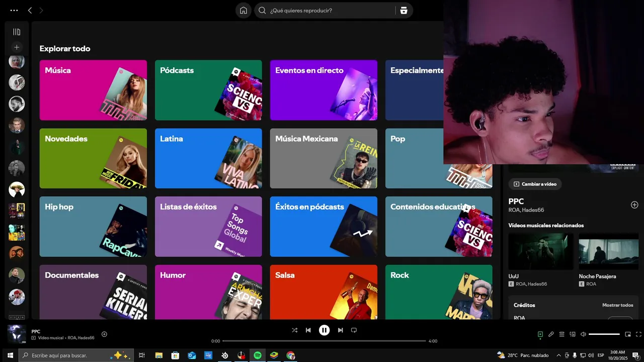The width and height of the screenshot is (644, 362).
Task: Open the play queue
Action: 561,334
